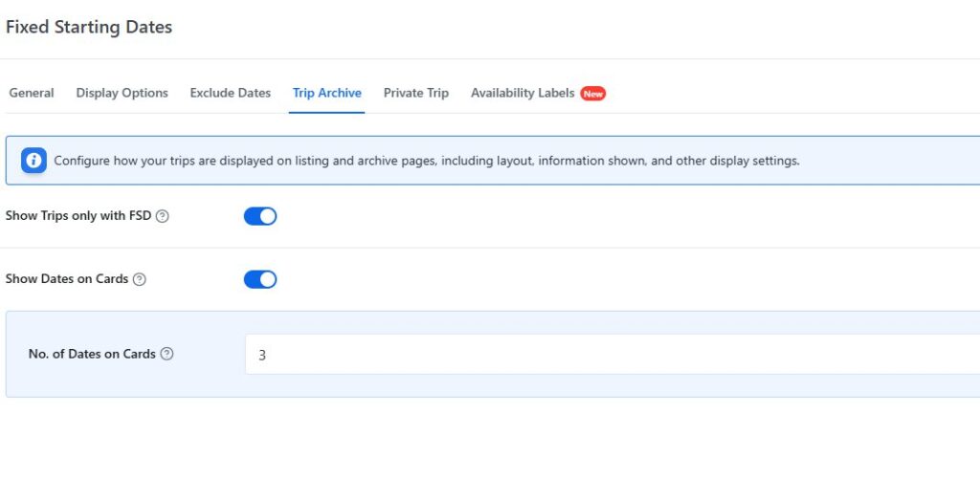Viewport: 980px width, 480px height.
Task: Turn off the Show Dates on Cards toggle
Action: click(x=260, y=279)
